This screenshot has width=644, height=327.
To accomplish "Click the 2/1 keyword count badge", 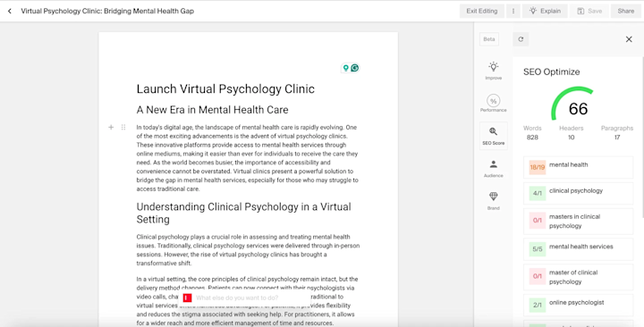I will point(538,306).
